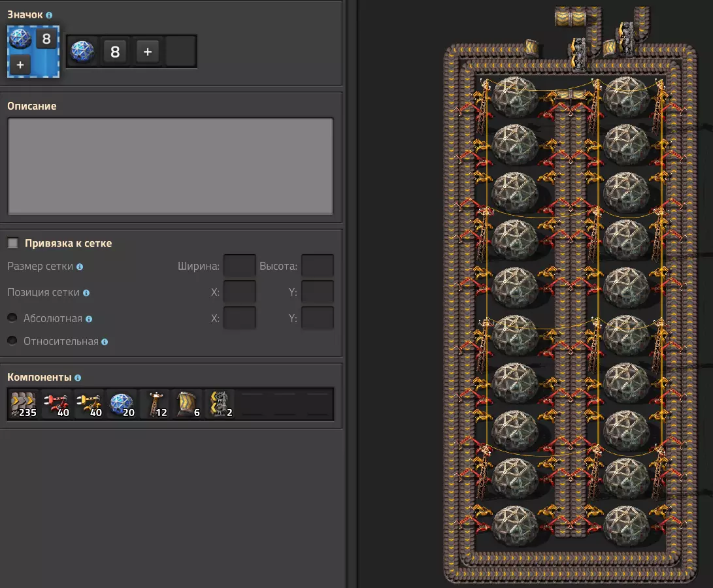Click top-left dome building in blueprint preview
This screenshot has height=588, width=713.
[x=515, y=97]
